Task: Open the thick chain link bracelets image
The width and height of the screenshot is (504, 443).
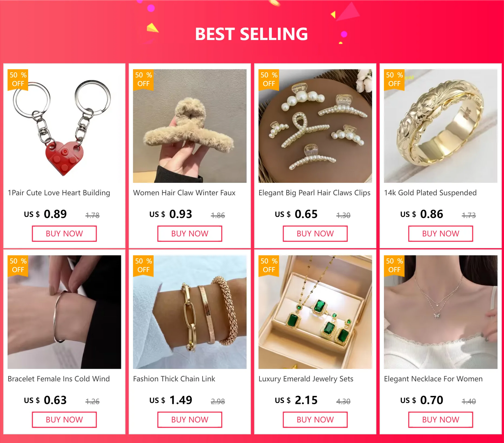Action: click(190, 312)
